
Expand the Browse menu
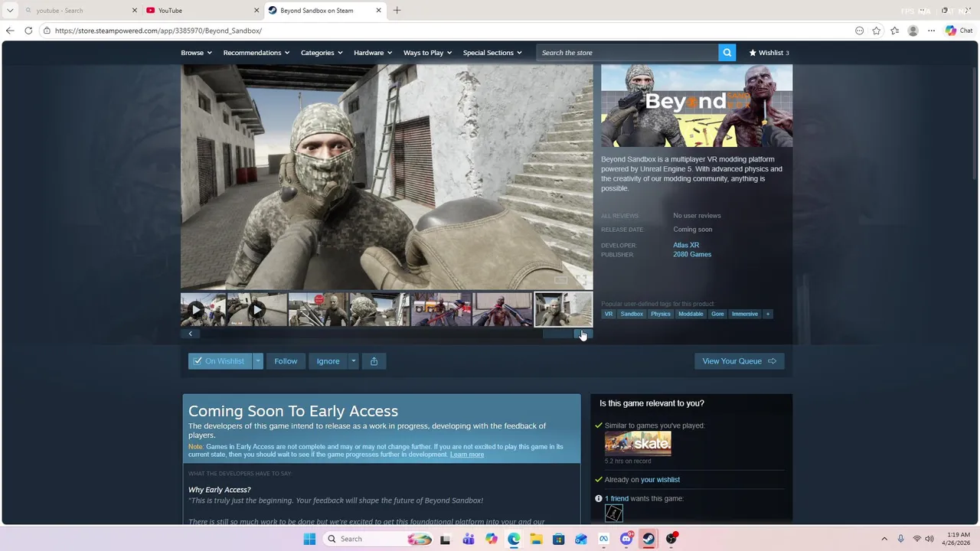[x=196, y=53]
